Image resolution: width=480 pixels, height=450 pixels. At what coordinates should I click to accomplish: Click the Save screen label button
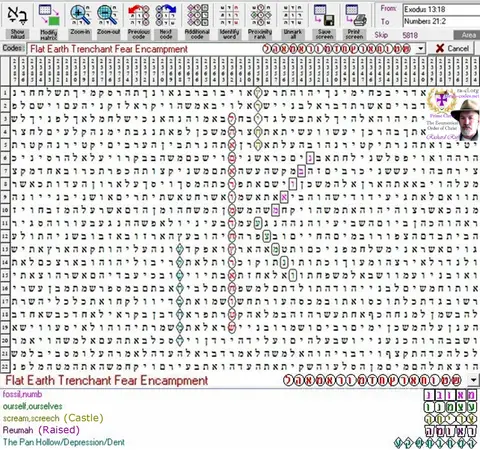tap(324, 34)
